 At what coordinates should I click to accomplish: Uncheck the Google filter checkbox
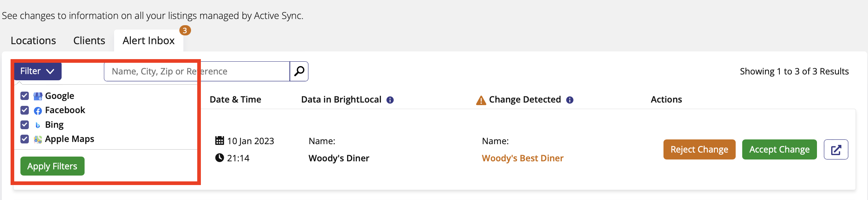click(x=25, y=96)
